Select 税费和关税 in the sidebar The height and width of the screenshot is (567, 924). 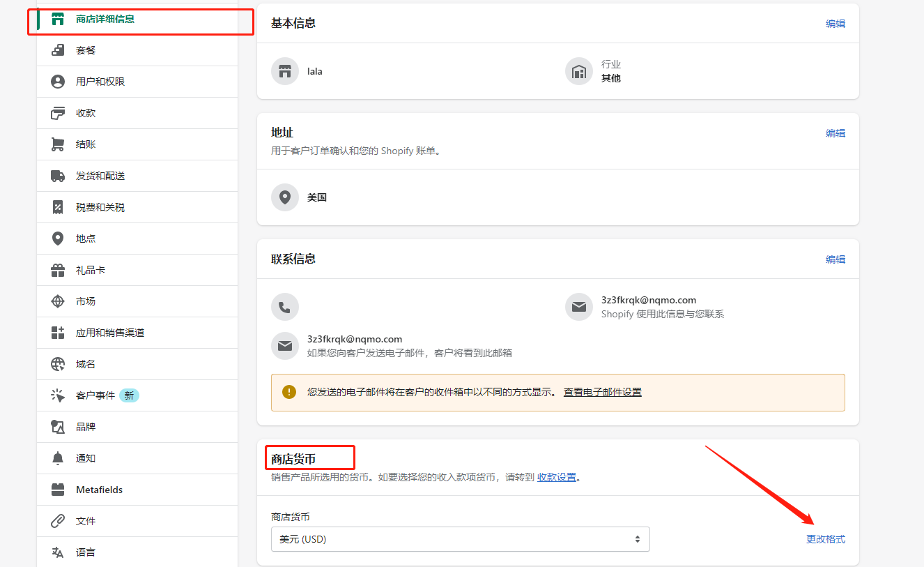(100, 207)
